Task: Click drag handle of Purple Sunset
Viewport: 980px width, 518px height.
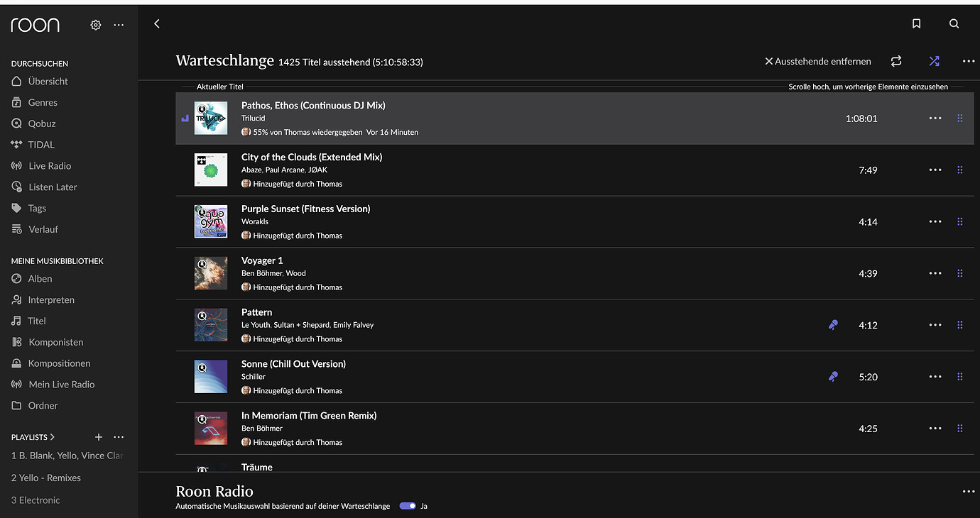Action: point(960,222)
